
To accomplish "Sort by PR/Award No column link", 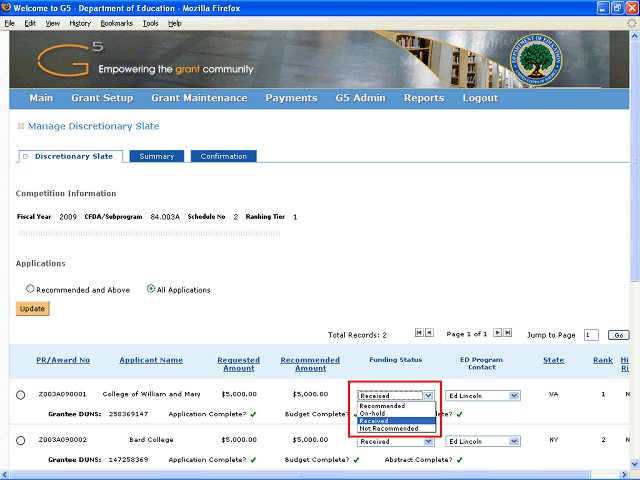I will (x=63, y=360).
